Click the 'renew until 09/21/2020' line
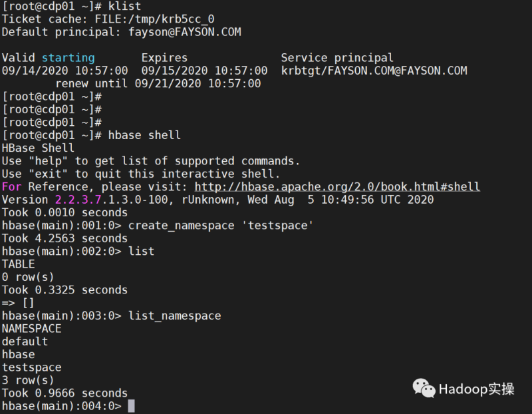Image resolution: width=532 pixels, height=414 pixels. pos(158,84)
